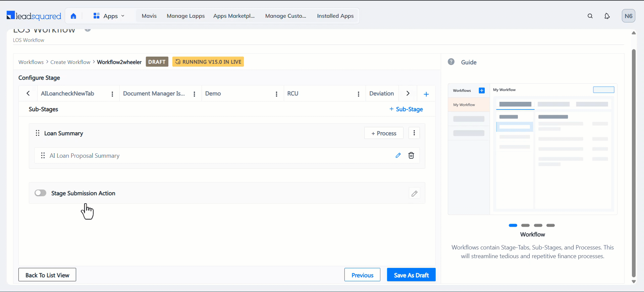Add a new stage tab with plus
The image size is (644, 292).
click(x=426, y=94)
